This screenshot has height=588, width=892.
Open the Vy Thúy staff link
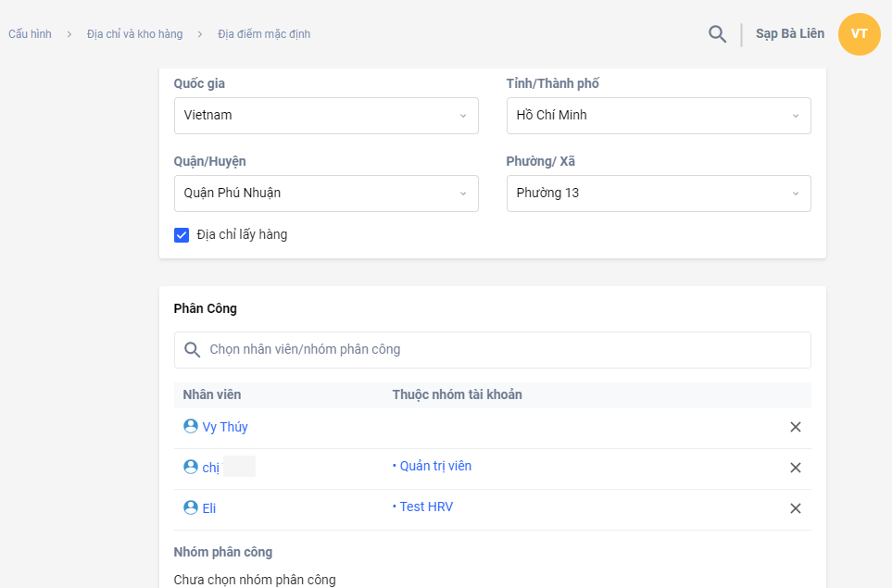tap(225, 427)
